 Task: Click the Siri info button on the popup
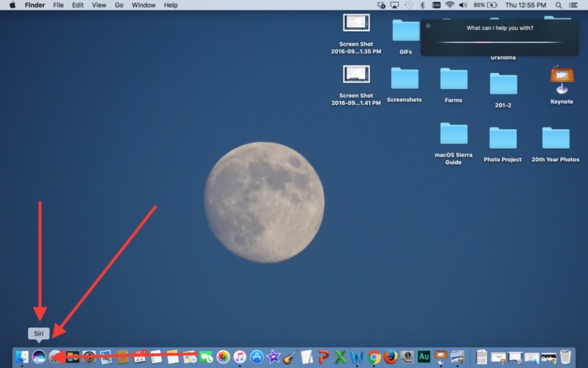tap(427, 27)
